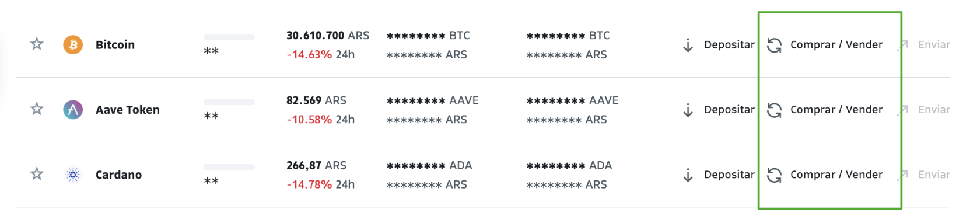Open Comprar / Vender for Aave Token
This screenshot has height=223, width=980.
836,110
